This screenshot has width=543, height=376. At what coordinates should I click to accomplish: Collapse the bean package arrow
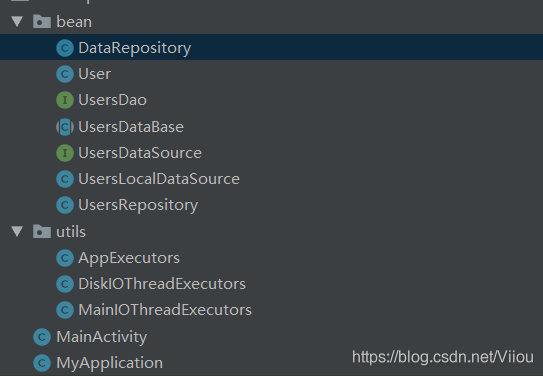pyautogui.click(x=17, y=21)
